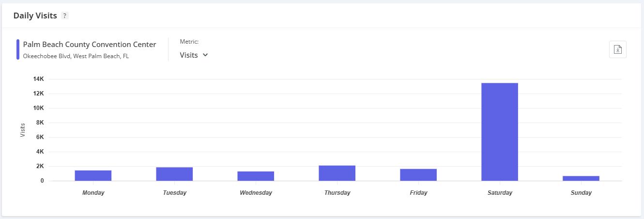Click the Wednesday bar in the chart
Image resolution: width=644 pixels, height=219 pixels.
pos(256,176)
